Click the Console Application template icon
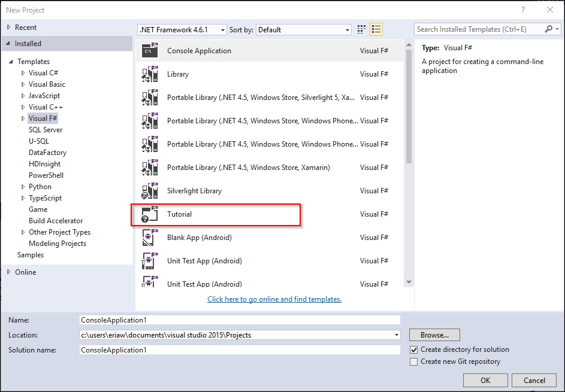Image resolution: width=565 pixels, height=392 pixels. coord(150,51)
